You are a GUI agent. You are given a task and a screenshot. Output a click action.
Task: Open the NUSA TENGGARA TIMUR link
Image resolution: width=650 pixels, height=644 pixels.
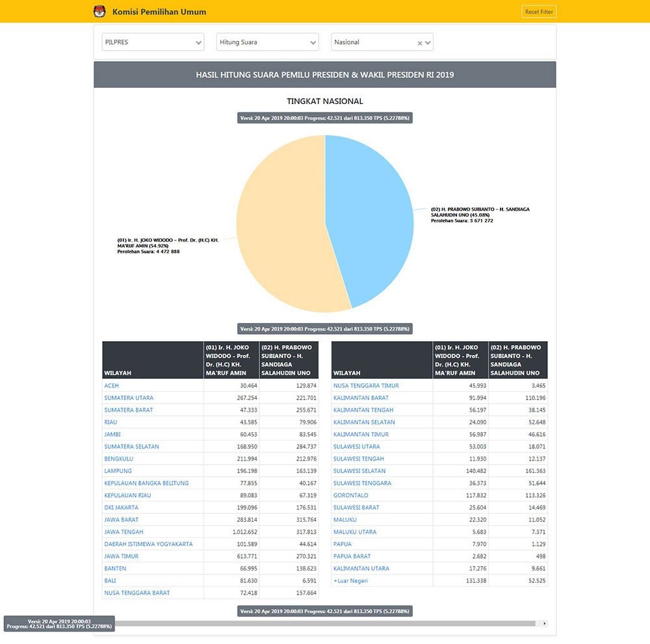[366, 386]
